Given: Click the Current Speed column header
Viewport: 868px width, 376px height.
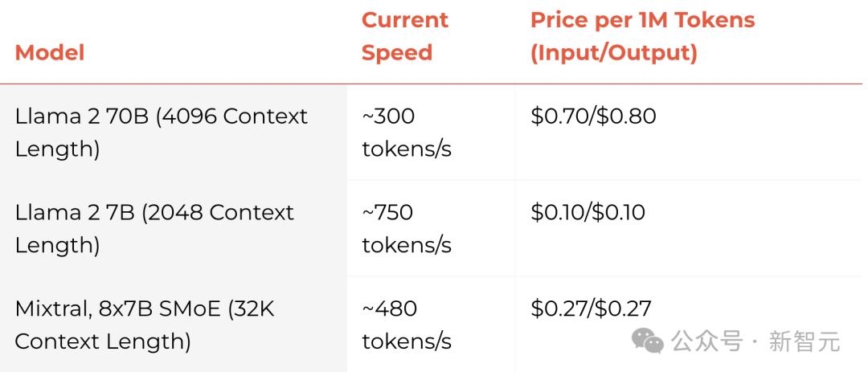Looking at the screenshot, I should (x=404, y=36).
